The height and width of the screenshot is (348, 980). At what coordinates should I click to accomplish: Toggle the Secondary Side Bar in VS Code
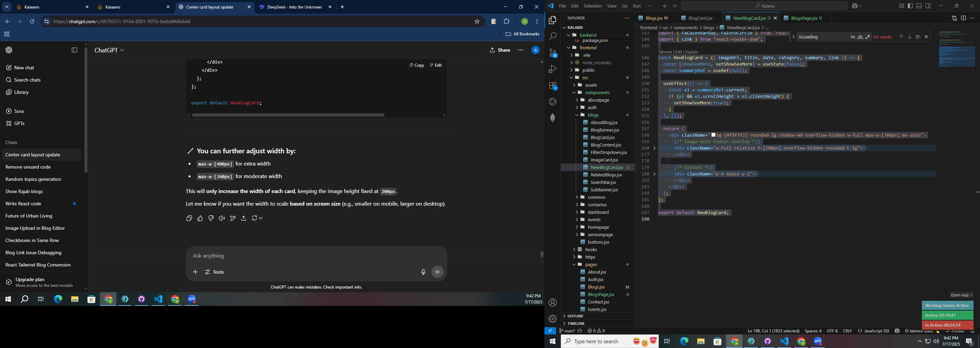pos(928,6)
